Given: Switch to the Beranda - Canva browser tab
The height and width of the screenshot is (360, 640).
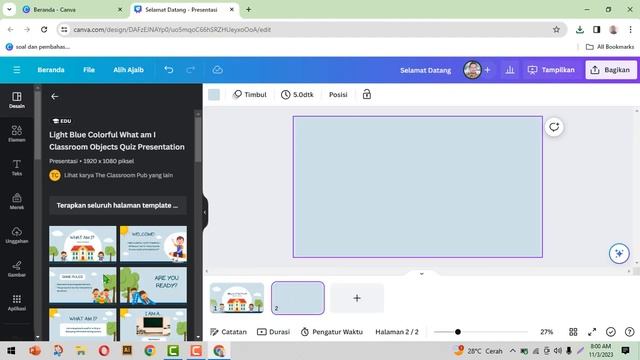Looking at the screenshot, I should point(71,9).
